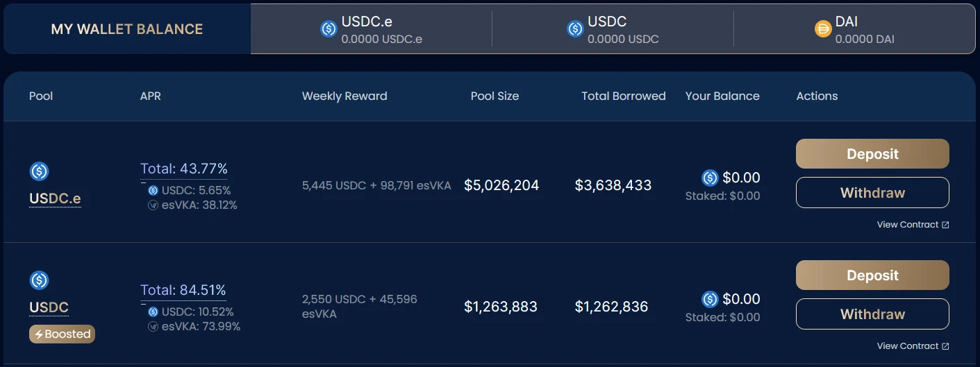Withdraw from the Boosted USDC pool

click(x=872, y=314)
